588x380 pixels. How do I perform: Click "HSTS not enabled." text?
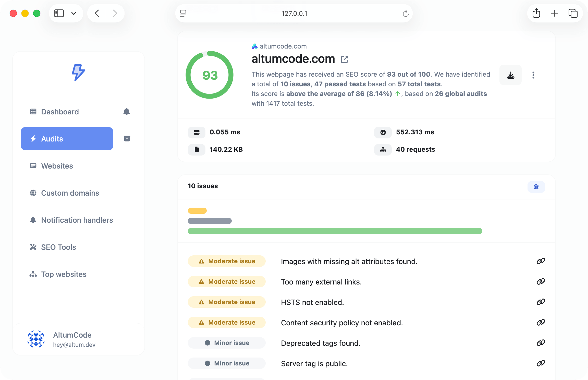pos(312,302)
